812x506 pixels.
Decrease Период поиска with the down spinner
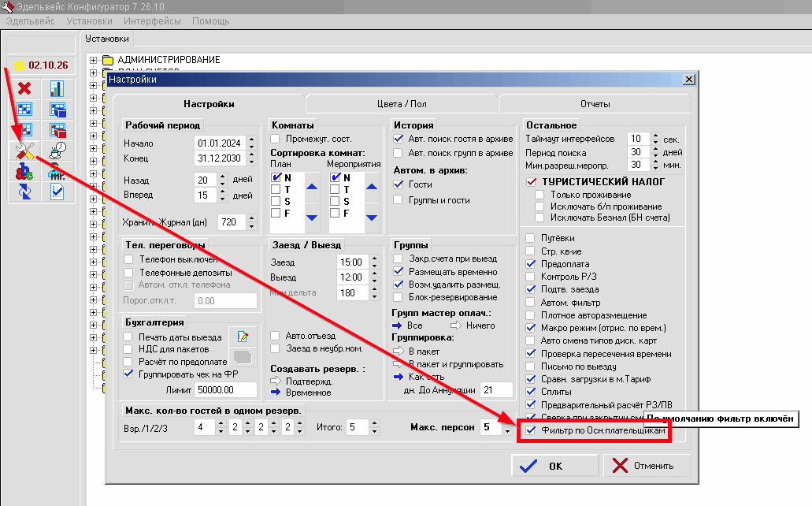click(655, 155)
